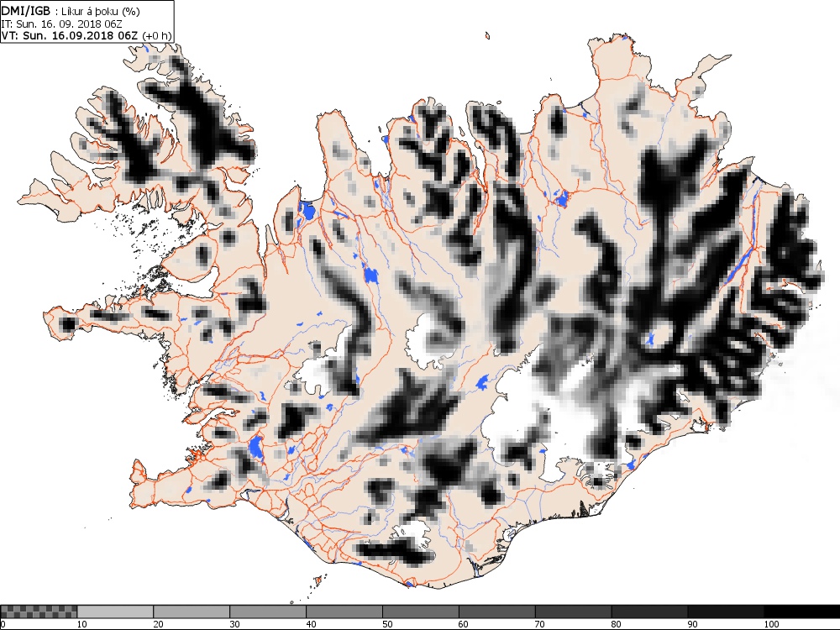Click the '90' legend scale label
Screen dimensions: 840x630
click(693, 624)
